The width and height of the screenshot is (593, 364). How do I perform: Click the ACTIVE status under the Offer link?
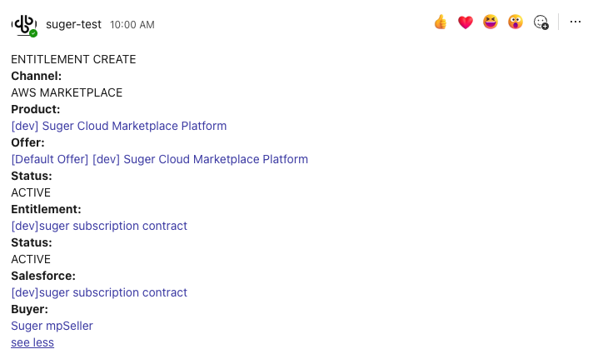(31, 192)
